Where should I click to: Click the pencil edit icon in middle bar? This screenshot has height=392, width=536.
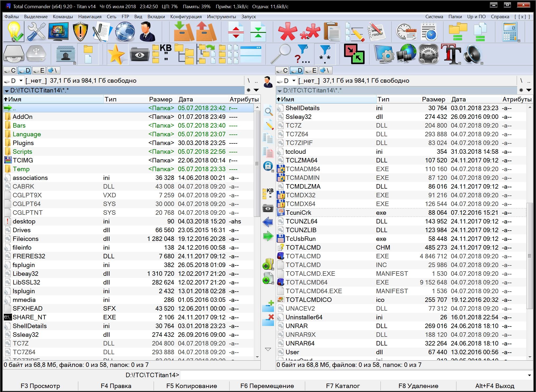268,125
